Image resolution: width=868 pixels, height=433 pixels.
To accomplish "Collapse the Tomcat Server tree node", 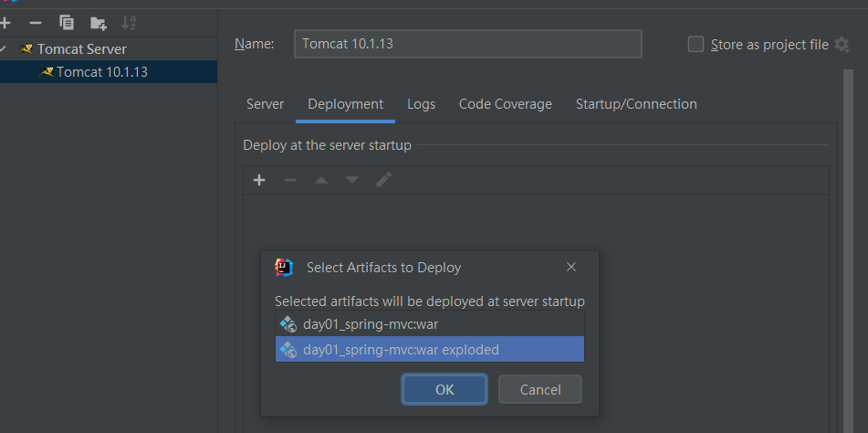I will [4, 49].
